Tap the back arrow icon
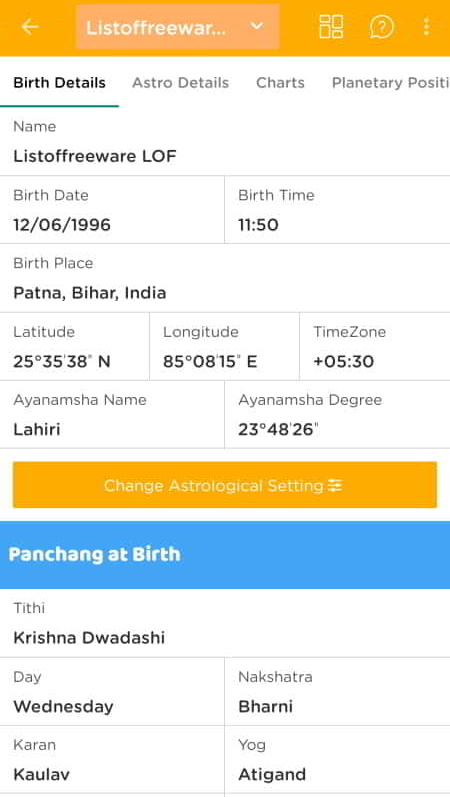 30,26
